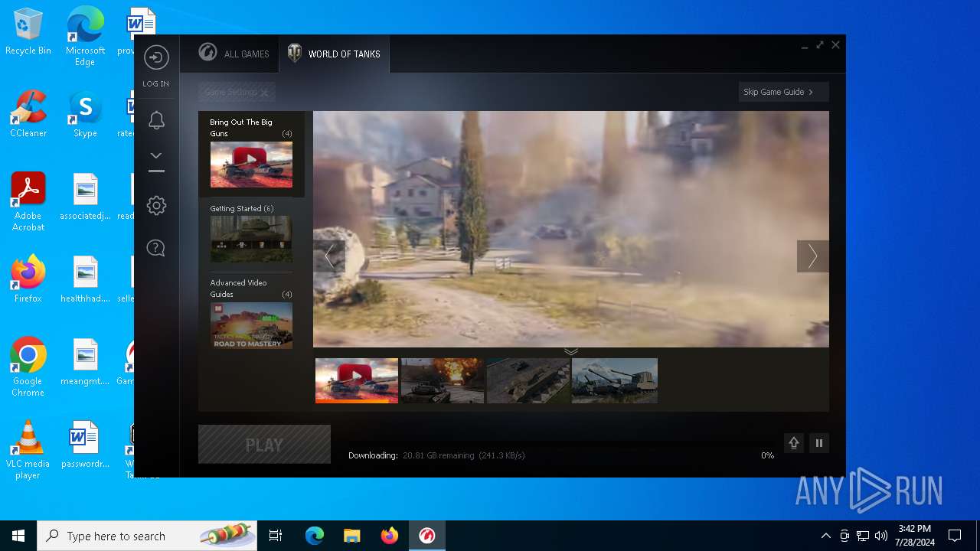Expand the sidebar downloads chevron

point(156,155)
